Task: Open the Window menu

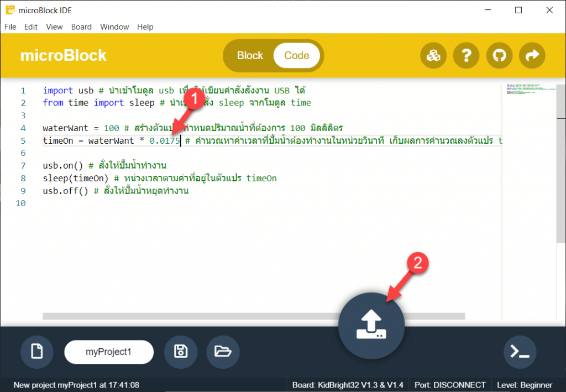Action: coord(114,27)
